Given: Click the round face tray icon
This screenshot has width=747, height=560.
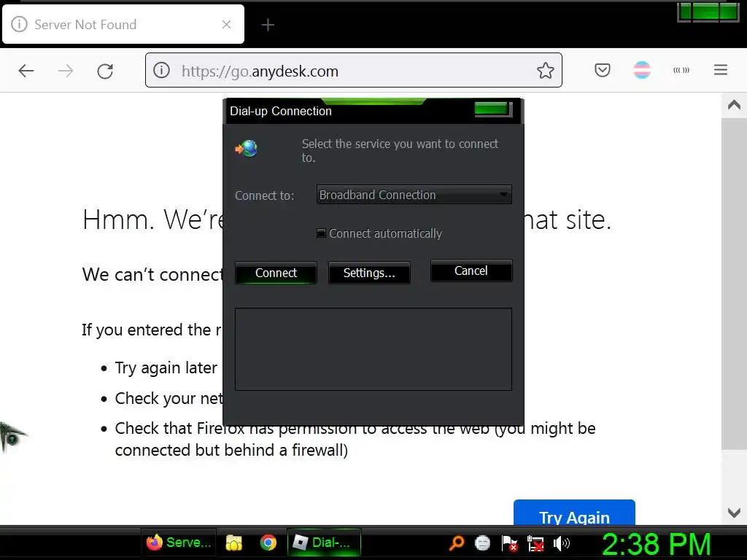Looking at the screenshot, I should pos(482,542).
